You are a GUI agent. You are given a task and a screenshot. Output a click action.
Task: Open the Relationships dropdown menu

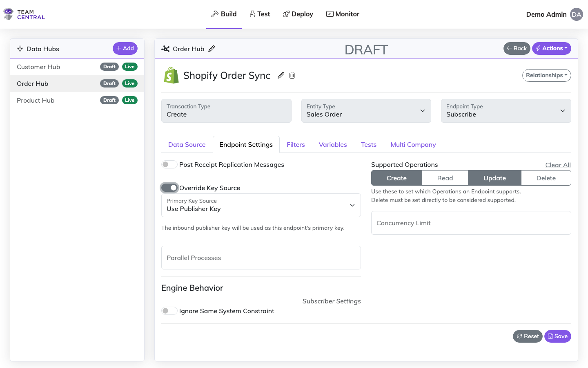click(x=546, y=75)
